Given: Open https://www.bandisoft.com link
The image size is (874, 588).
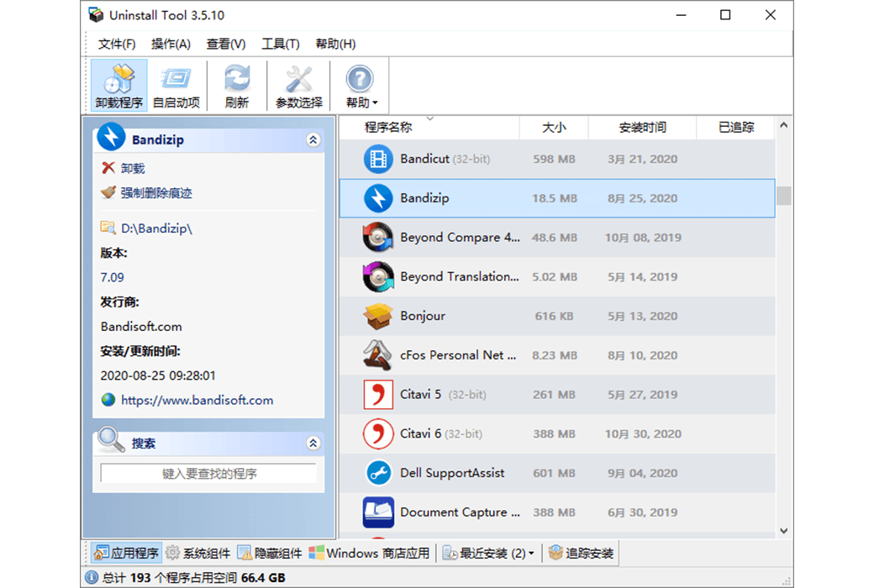Looking at the screenshot, I should tap(197, 400).
